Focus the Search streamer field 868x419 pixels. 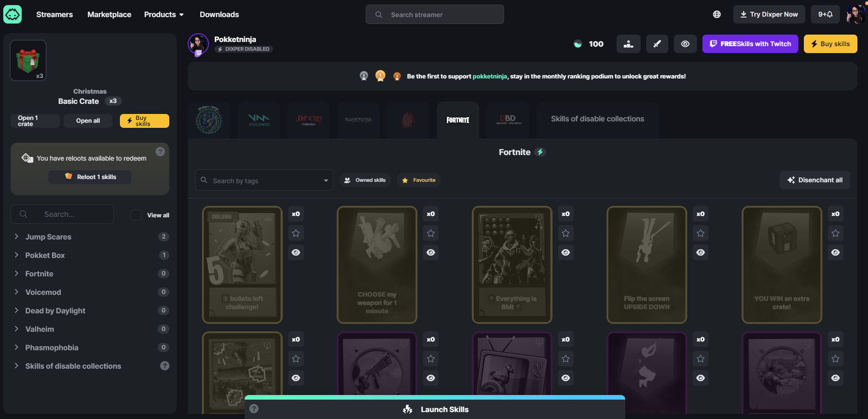435,14
